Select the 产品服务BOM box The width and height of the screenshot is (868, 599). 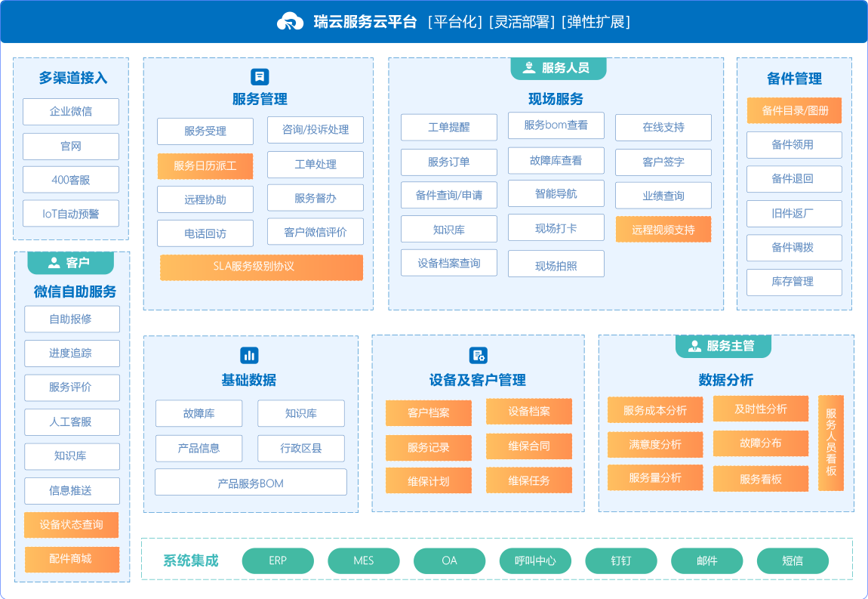(251, 482)
